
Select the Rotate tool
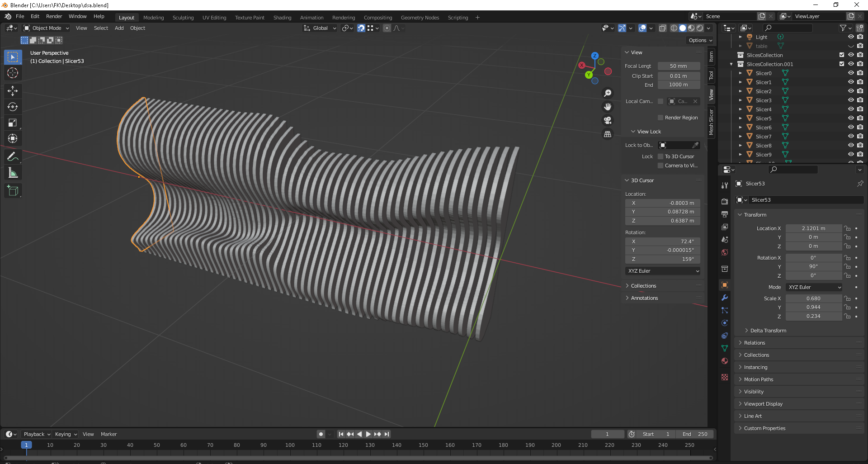pyautogui.click(x=13, y=107)
